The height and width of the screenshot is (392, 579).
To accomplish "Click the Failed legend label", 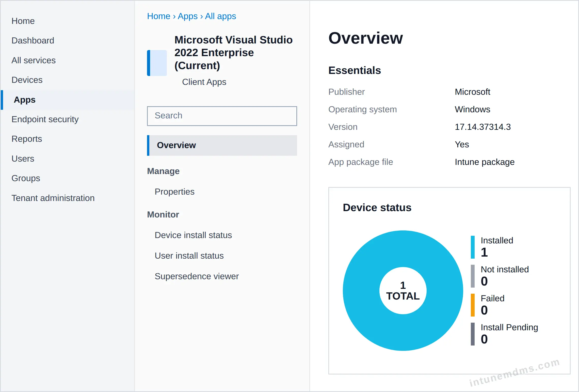I will [493, 298].
